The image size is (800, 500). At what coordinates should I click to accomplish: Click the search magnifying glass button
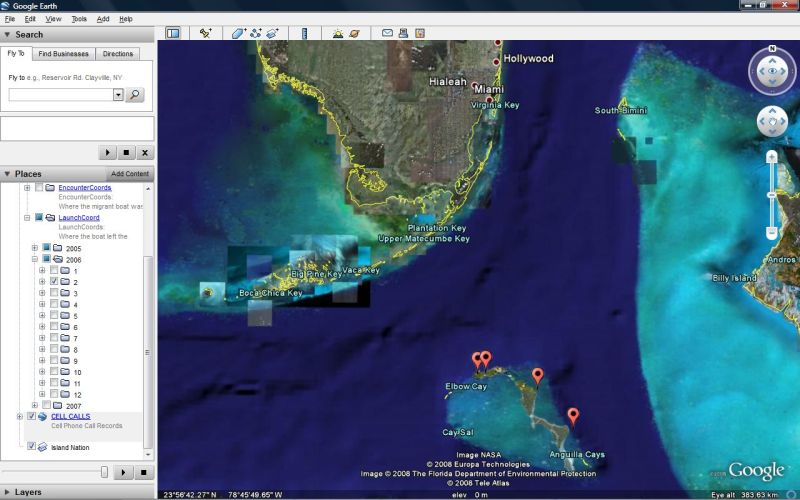click(135, 94)
